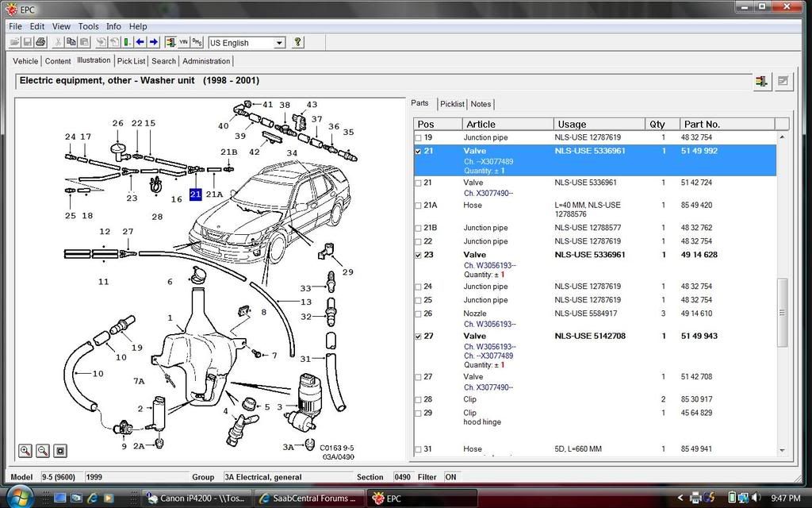Open the Tools menu
This screenshot has width=812, height=508.
(x=88, y=26)
